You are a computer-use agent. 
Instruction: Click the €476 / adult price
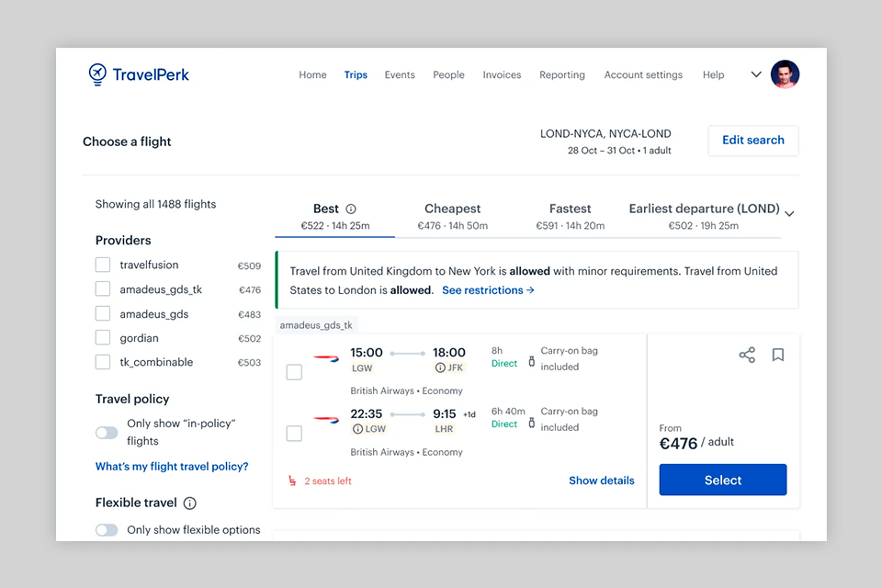click(x=696, y=443)
